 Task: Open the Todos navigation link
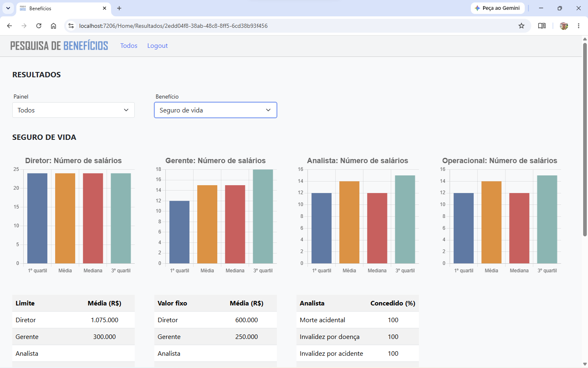(129, 46)
